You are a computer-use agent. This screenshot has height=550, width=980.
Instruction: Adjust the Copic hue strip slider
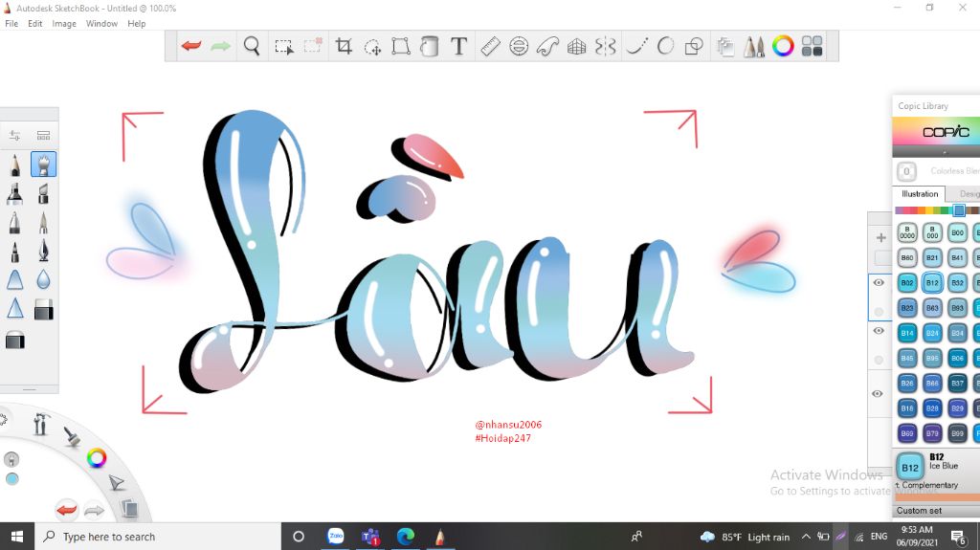959,210
